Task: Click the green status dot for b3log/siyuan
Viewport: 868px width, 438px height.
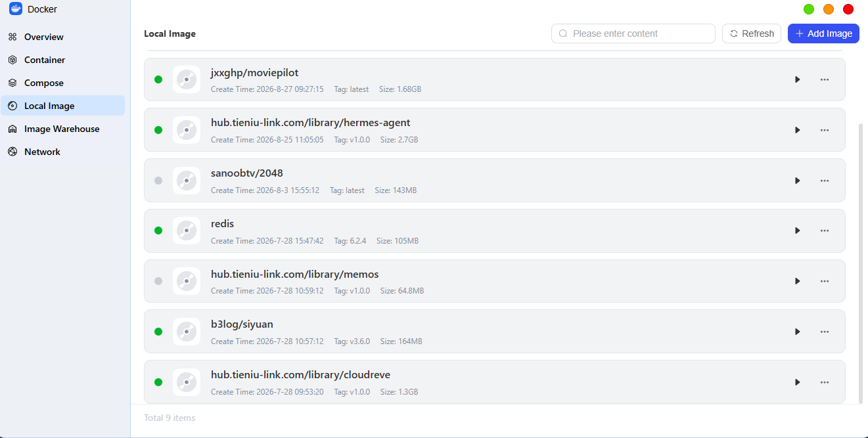Action: (x=158, y=332)
